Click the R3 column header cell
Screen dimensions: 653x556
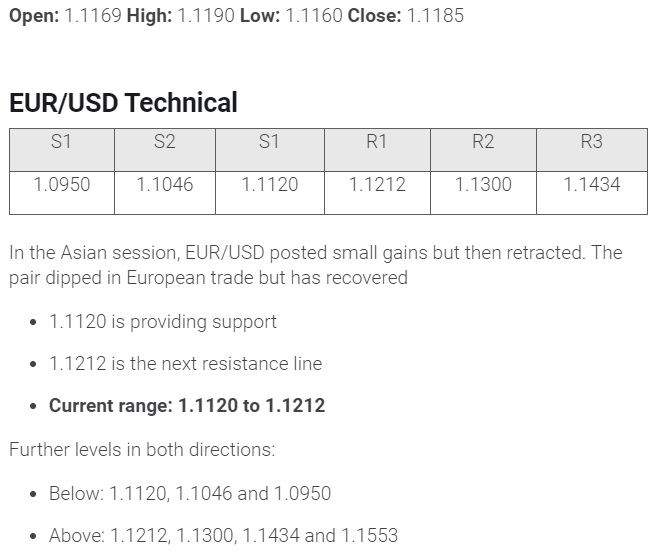point(591,142)
